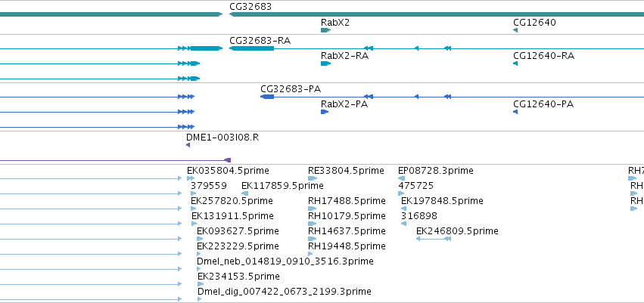This screenshot has width=644, height=303.
Task: Open EST RH14637.5prime
Action: point(347,230)
